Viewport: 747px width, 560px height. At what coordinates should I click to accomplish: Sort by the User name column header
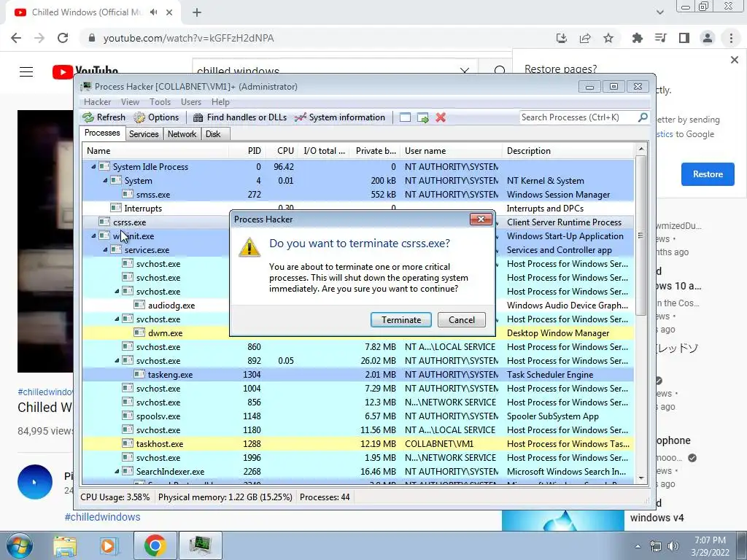tap(451, 151)
